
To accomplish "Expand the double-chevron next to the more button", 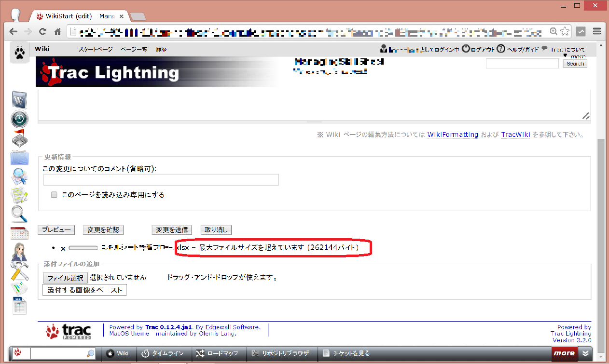I will pos(584,353).
